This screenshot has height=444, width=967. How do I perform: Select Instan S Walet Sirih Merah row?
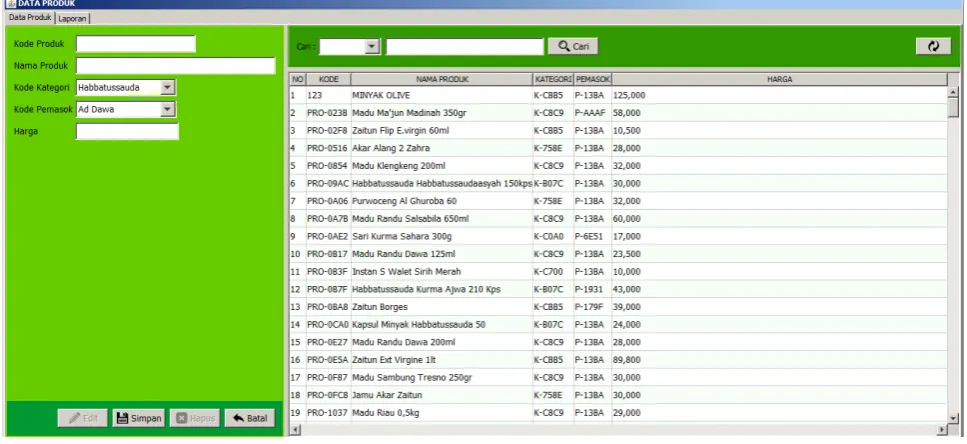(619, 271)
